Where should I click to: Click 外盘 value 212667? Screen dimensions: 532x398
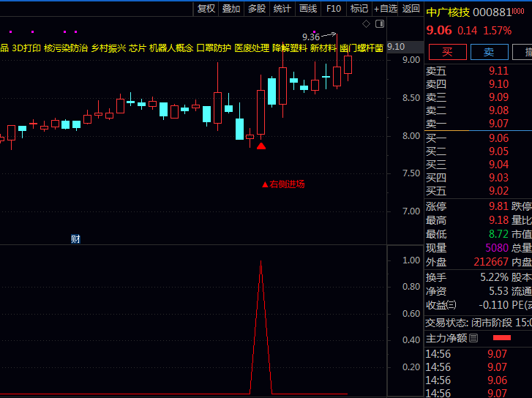491,262
